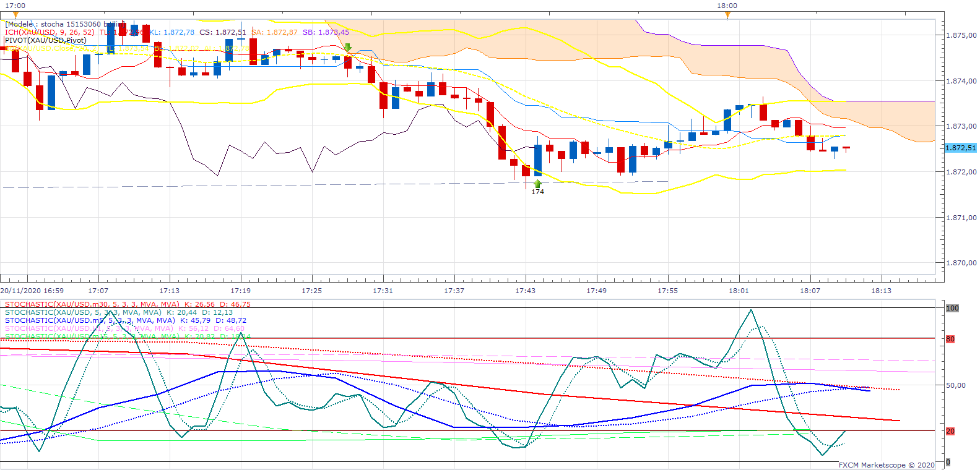980x470 pixels.
Task: Click the 17:43 time axis label
Action: (526, 291)
